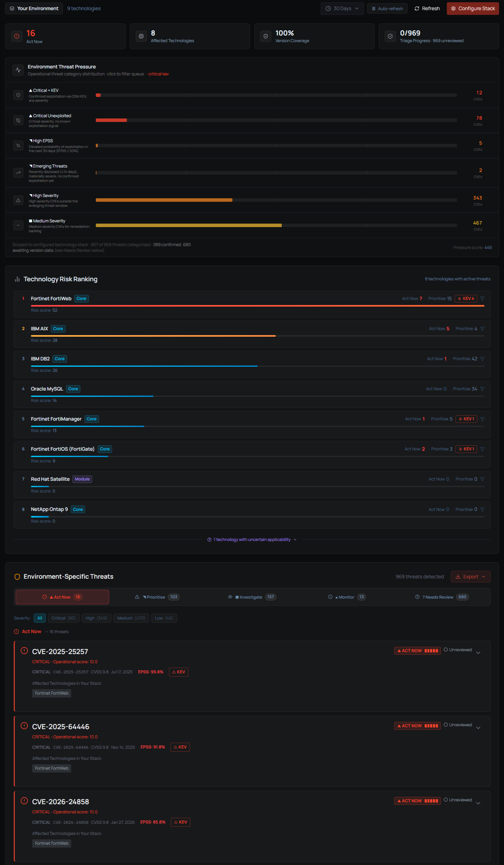Screen dimensions: 504x865
Task: Switch to the Monitor tab
Action: pyautogui.click(x=347, y=597)
